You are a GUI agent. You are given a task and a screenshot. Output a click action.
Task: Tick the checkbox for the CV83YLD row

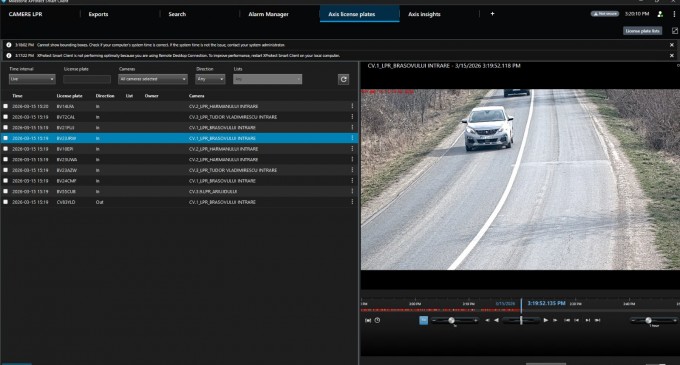[x=6, y=202]
